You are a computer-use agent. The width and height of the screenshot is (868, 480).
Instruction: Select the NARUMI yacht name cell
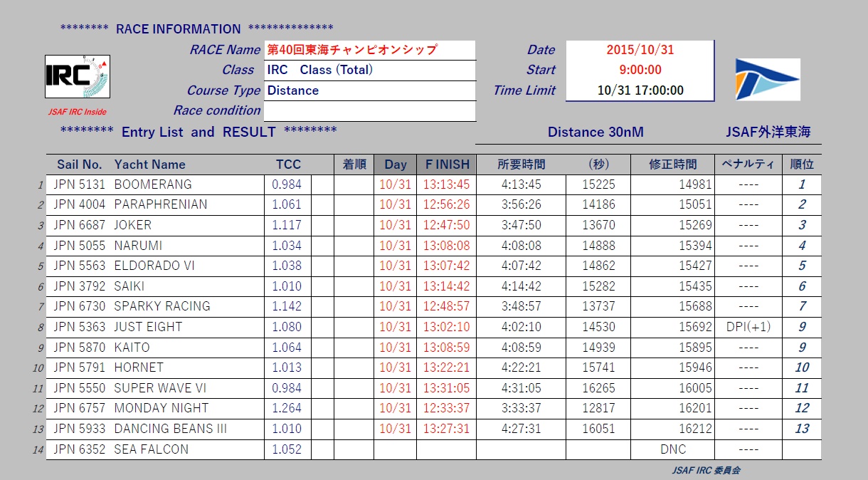(x=138, y=246)
